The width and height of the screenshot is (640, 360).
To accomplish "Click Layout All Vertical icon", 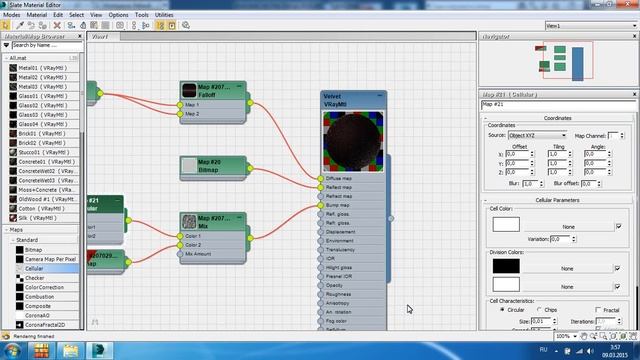I will [134, 25].
